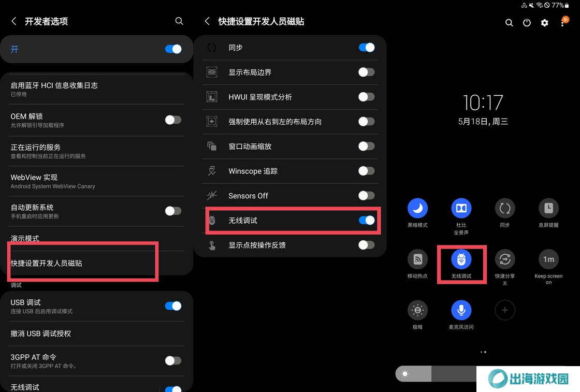580x392 pixels.
Task: Go back from 快捷设置开发人员磁贴 page
Action: 207,21
